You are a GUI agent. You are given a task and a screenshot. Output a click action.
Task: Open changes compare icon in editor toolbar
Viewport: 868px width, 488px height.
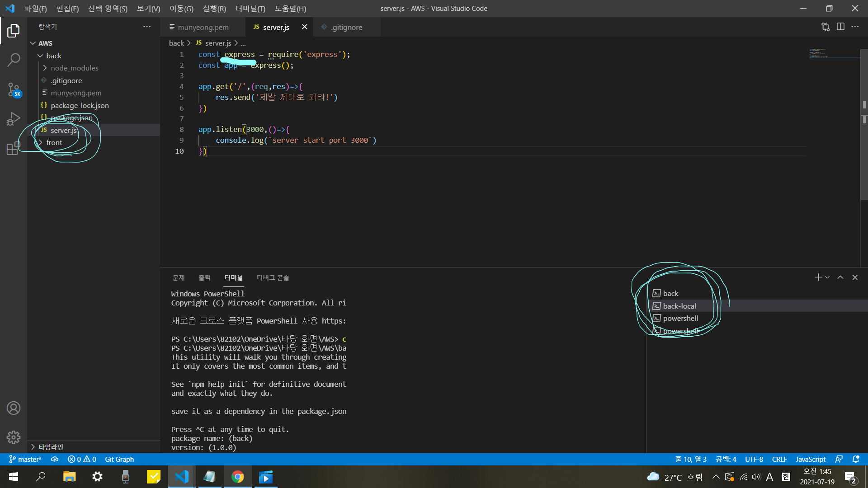point(826,27)
